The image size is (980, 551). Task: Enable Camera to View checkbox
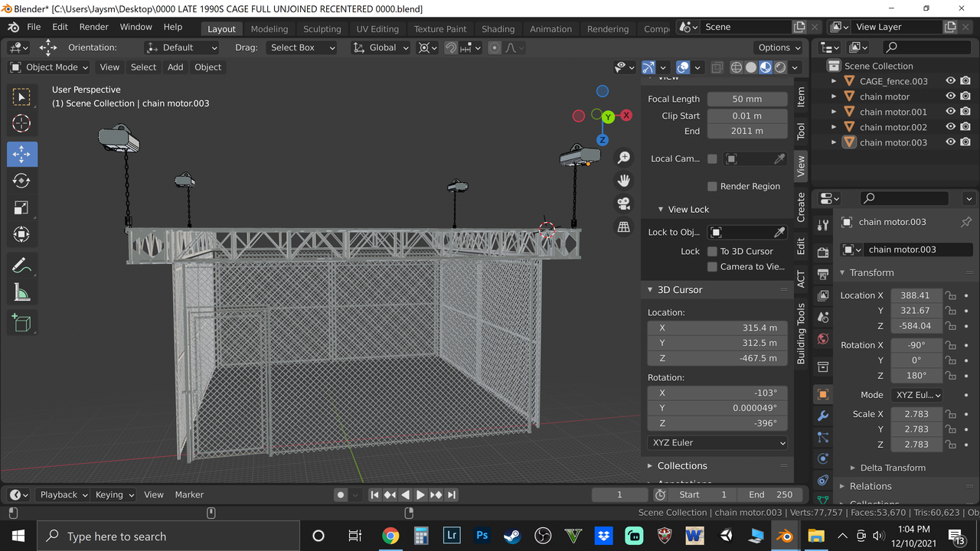click(712, 266)
